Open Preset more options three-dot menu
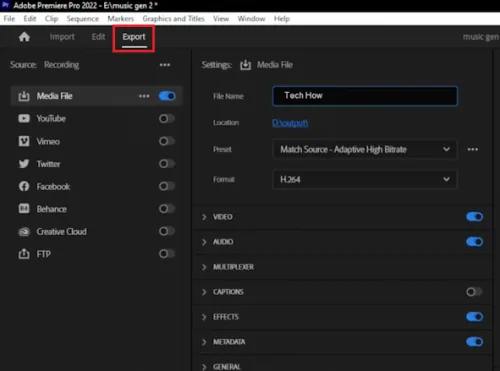The image size is (500, 371). pyautogui.click(x=473, y=149)
